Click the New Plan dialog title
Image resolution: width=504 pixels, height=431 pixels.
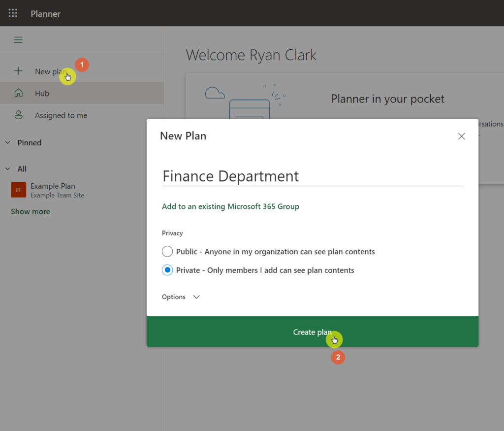(183, 136)
